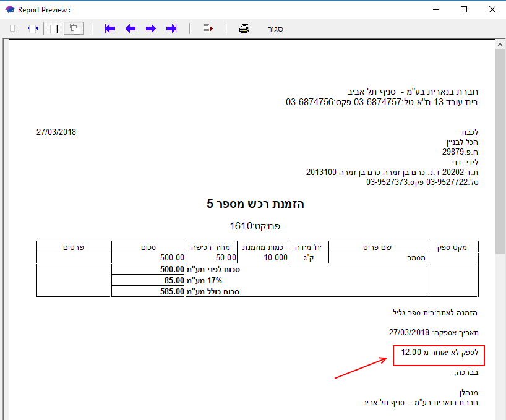The image size is (506, 420).
Task: Click the בברכה closing line
Action: tap(466, 372)
